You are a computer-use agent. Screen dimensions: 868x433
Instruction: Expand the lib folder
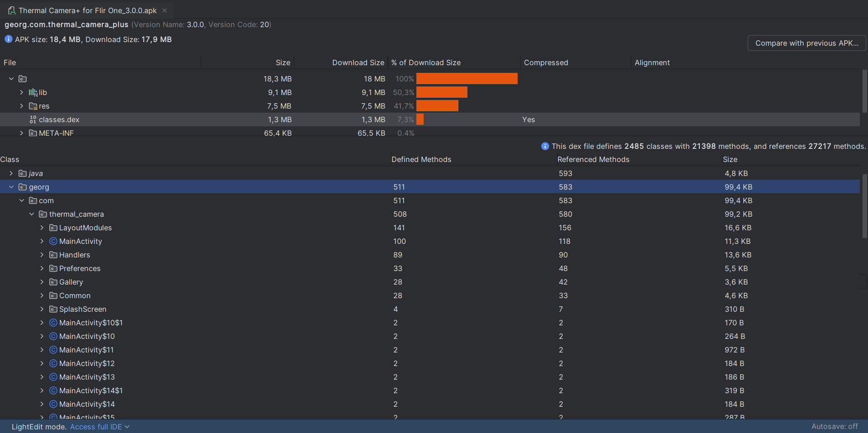[21, 92]
